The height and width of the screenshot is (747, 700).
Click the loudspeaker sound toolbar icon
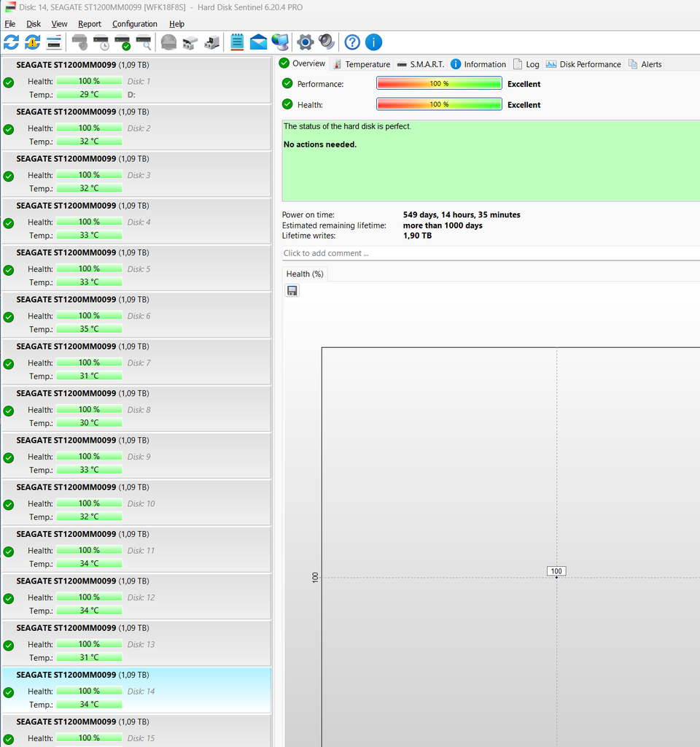327,42
